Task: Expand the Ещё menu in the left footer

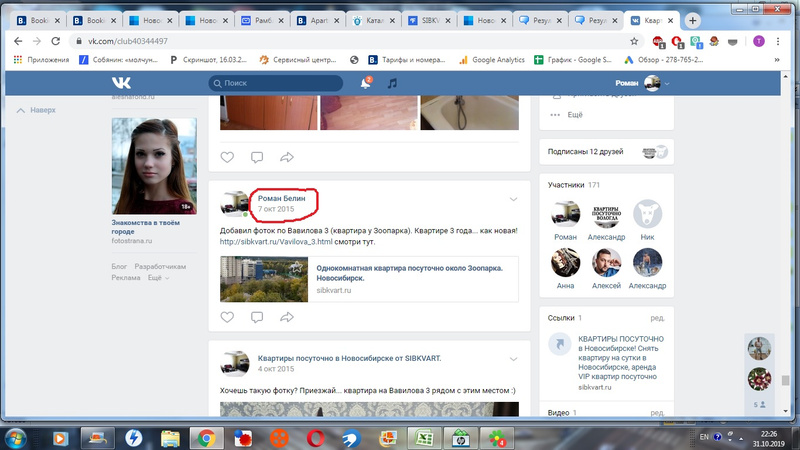Action: 156,277
